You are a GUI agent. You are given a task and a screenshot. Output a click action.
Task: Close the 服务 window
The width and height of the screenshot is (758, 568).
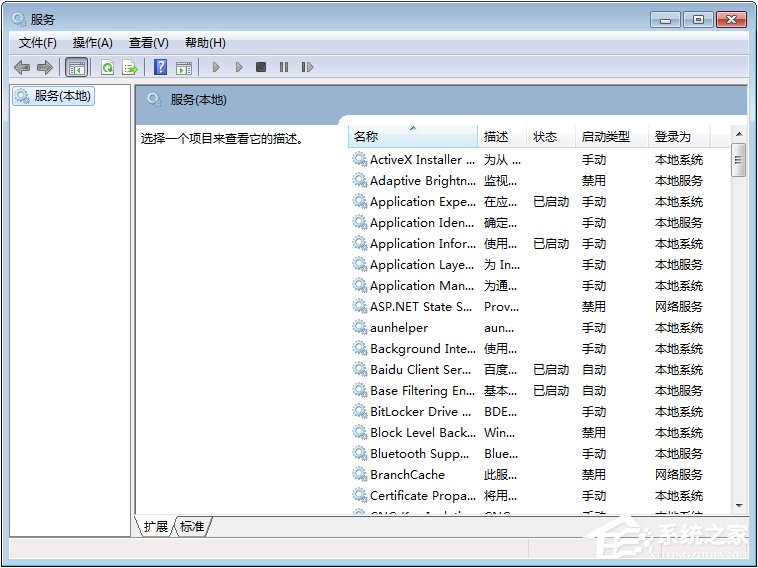coord(731,20)
